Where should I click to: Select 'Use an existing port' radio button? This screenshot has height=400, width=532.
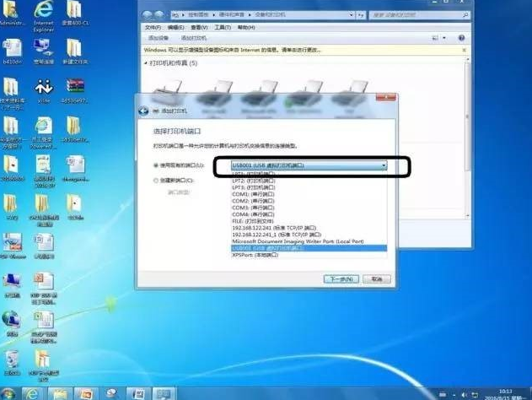[155, 166]
